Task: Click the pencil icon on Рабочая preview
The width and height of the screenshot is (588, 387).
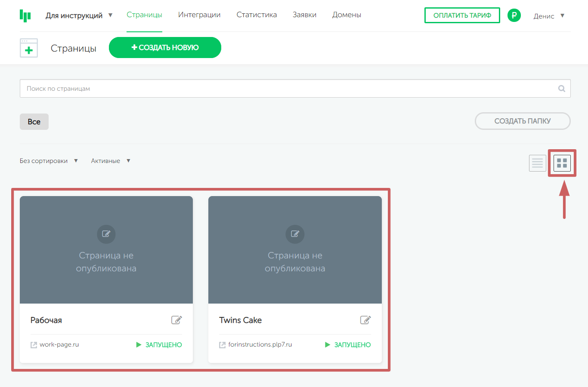Action: [106, 234]
